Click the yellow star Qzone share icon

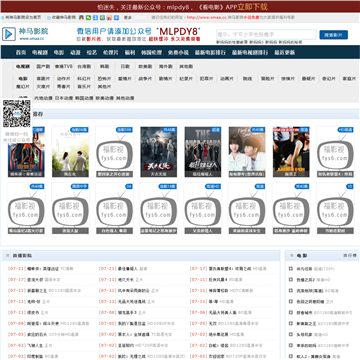tap(102, 17)
